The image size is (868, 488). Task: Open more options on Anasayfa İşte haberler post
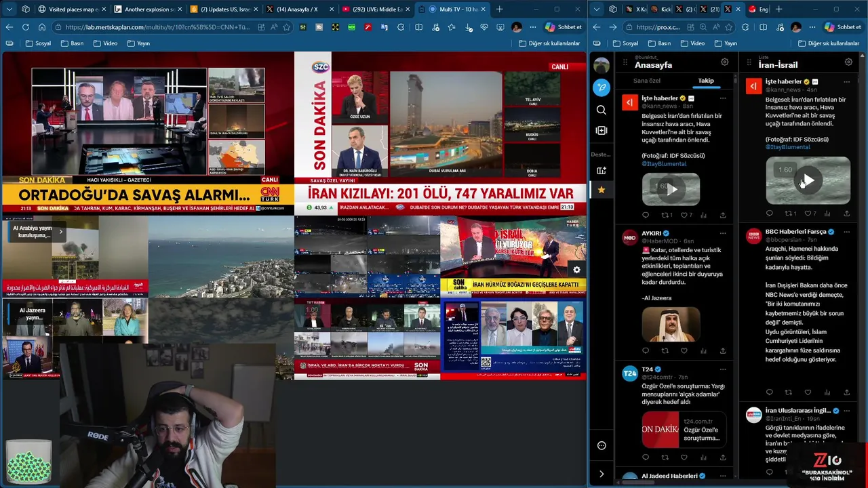[723, 98]
